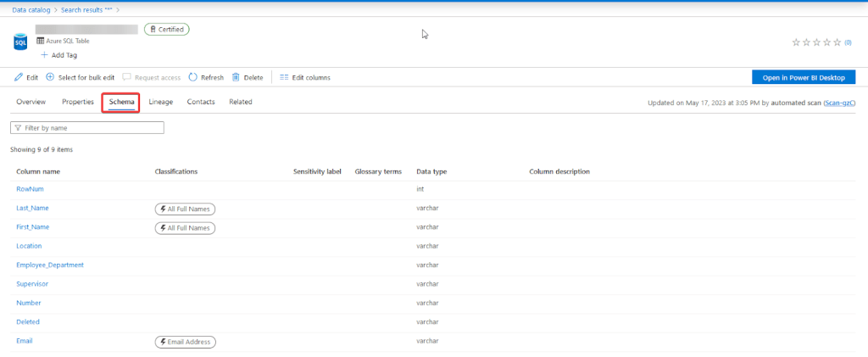Sort by Column name header
Screen dimensions: 868x357
38,171
